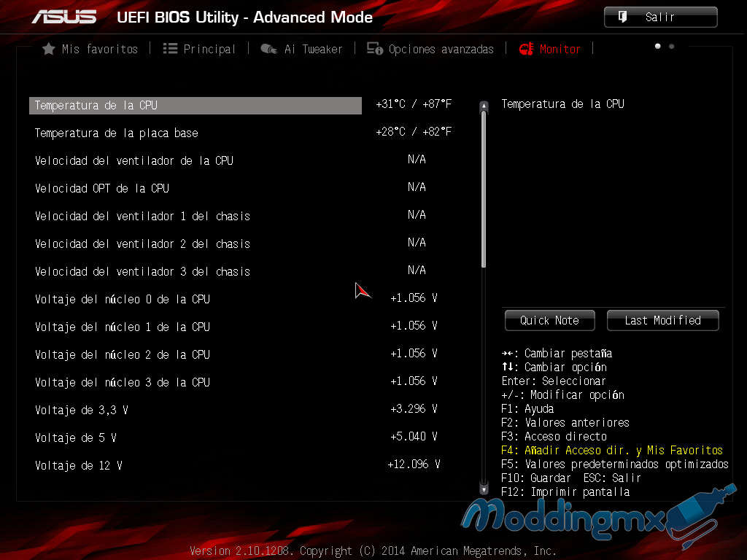The image size is (747, 560).
Task: Click the Salir exit button
Action: tap(661, 17)
